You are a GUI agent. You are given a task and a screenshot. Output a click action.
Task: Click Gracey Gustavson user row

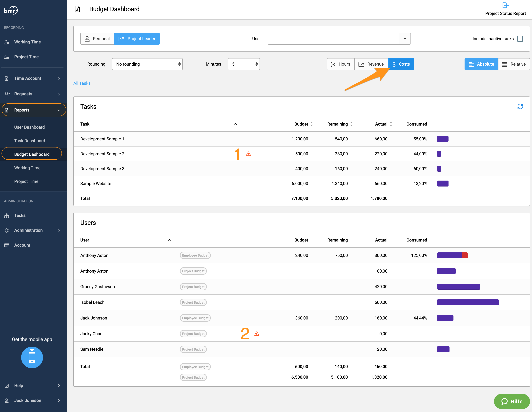pos(302,287)
